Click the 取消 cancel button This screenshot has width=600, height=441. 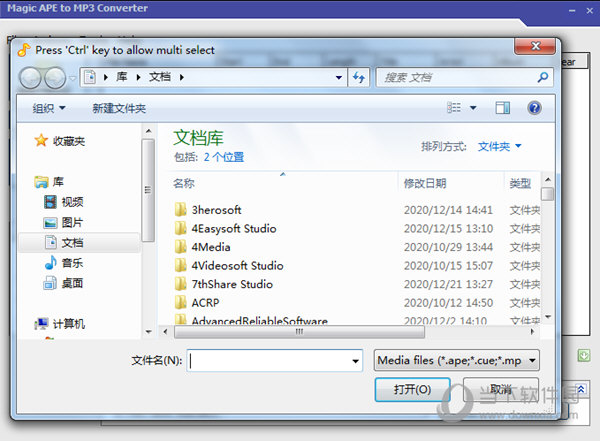[501, 389]
